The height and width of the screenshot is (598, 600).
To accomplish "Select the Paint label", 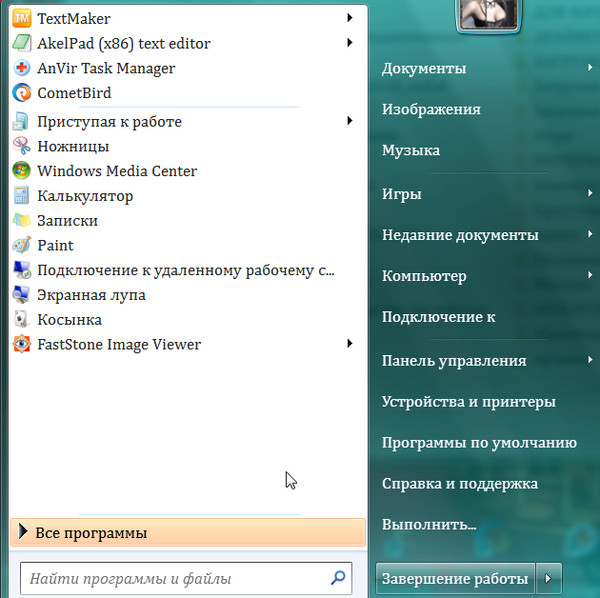I will coord(55,246).
